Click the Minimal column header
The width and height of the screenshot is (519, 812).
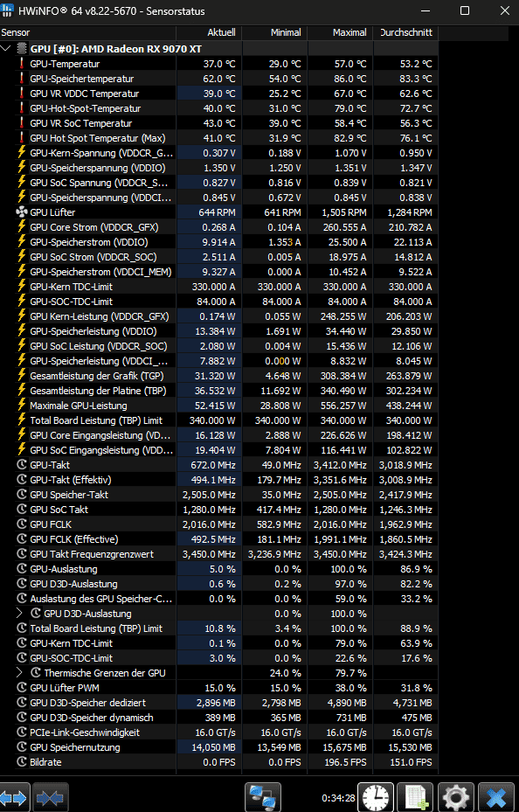pos(274,32)
